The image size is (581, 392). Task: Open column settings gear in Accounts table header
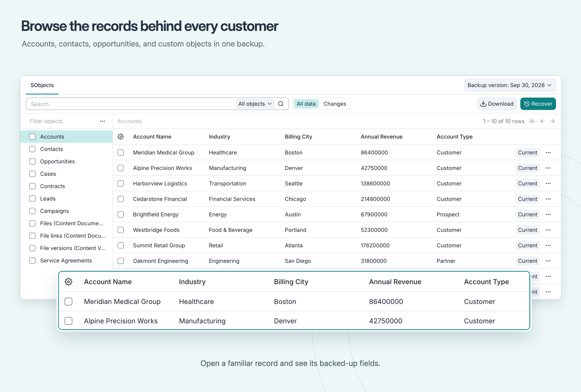point(121,137)
